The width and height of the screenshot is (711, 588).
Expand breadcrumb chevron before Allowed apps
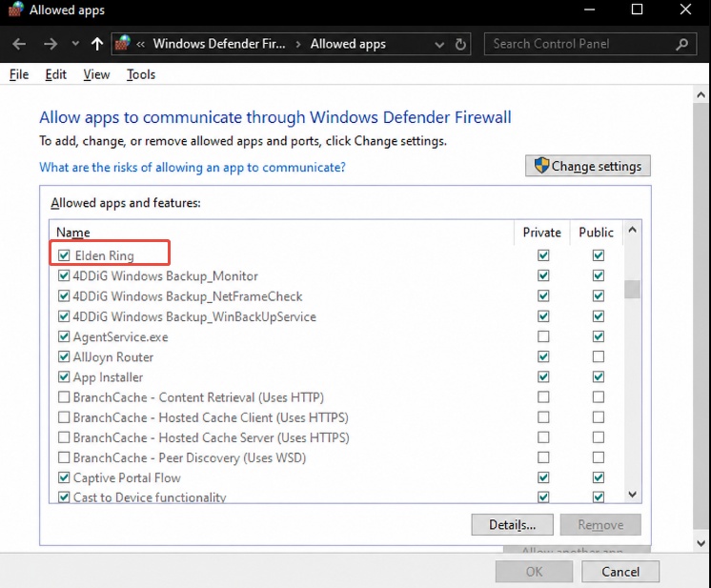(298, 44)
